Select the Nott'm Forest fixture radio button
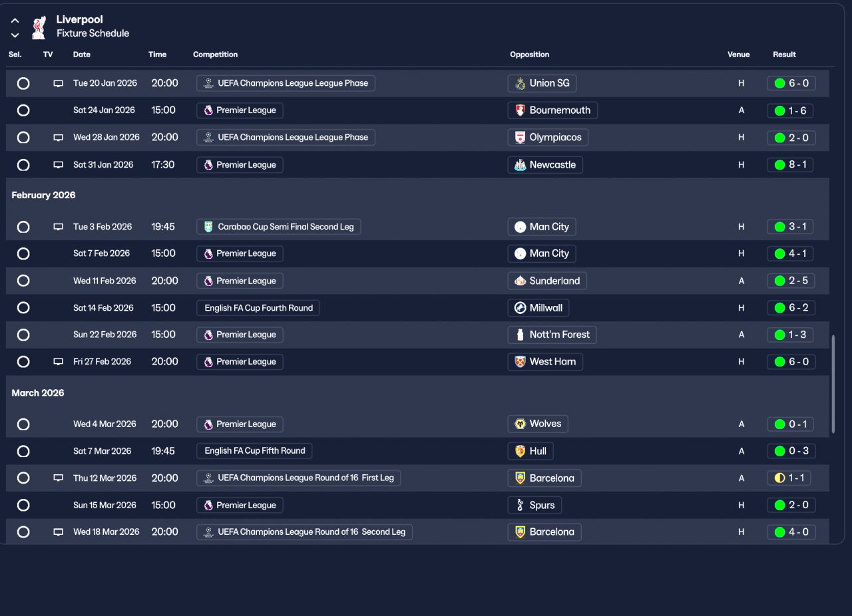 [23, 335]
